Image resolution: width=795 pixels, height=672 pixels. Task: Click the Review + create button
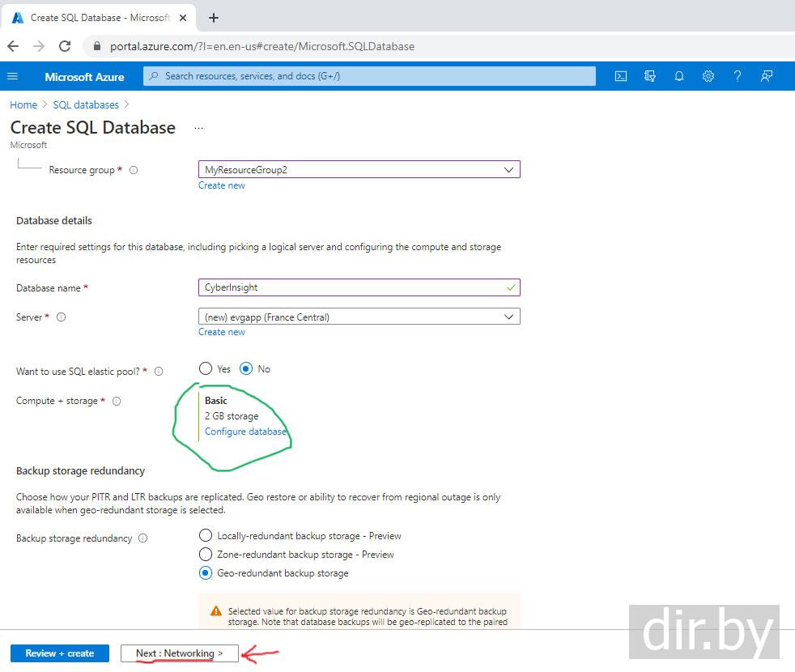(60, 653)
